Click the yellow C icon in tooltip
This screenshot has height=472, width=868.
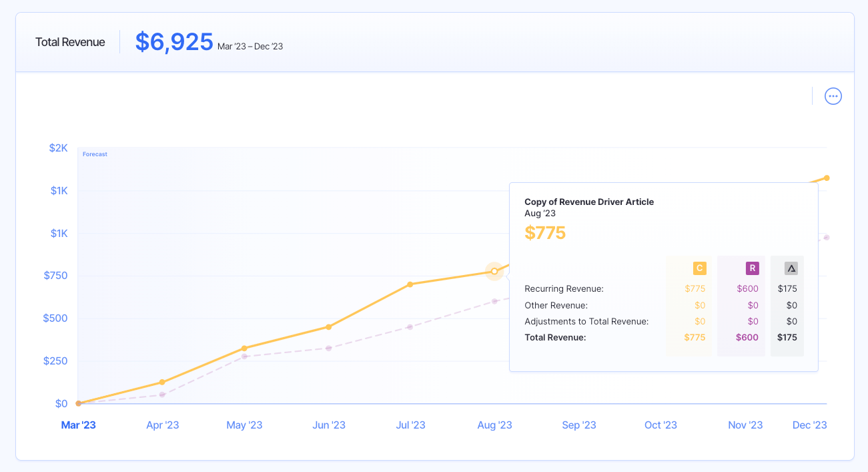pos(699,268)
